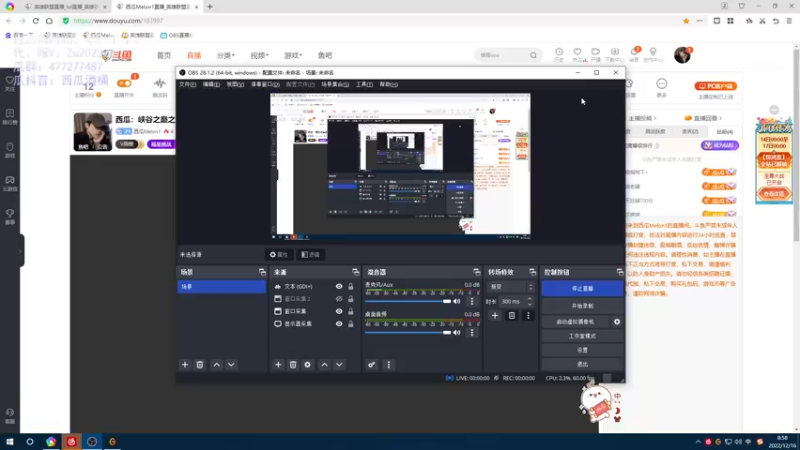Click 启动虚拟摄像机 button
The image size is (800, 450).
(576, 322)
